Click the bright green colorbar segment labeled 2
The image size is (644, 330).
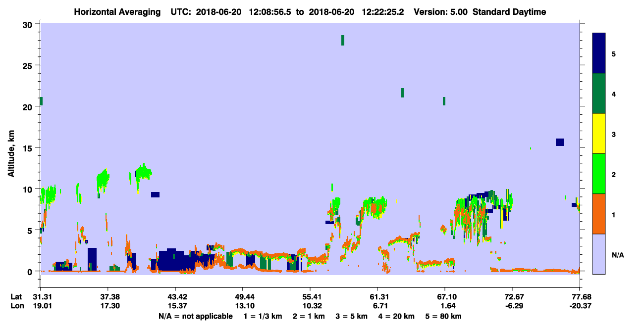tap(599, 173)
